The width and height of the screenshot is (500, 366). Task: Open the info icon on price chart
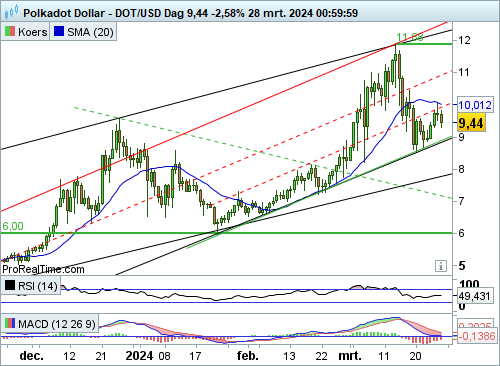(441, 266)
